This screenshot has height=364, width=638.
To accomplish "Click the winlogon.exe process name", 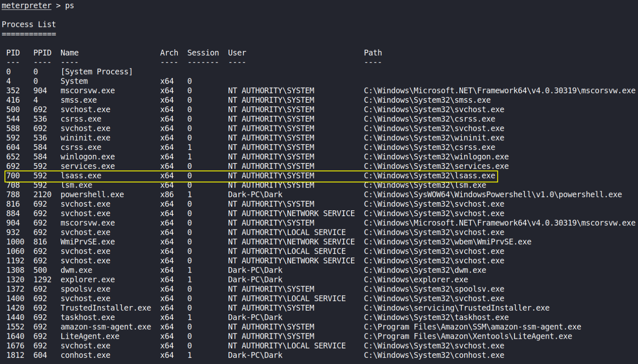I will (x=87, y=157).
